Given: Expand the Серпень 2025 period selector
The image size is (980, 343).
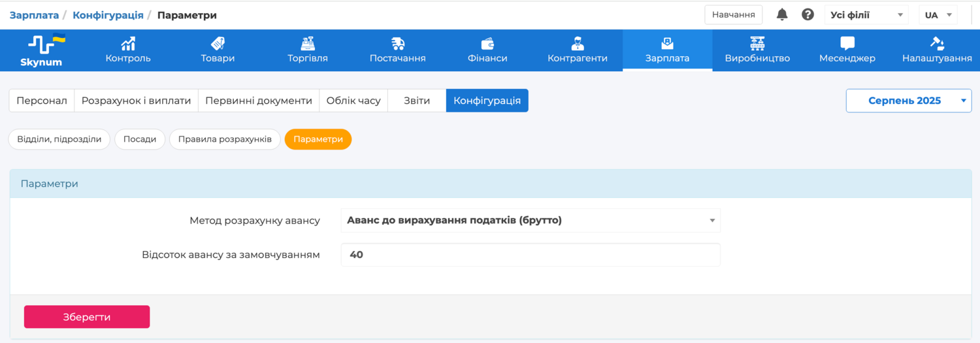Looking at the screenshot, I should pyautogui.click(x=908, y=101).
